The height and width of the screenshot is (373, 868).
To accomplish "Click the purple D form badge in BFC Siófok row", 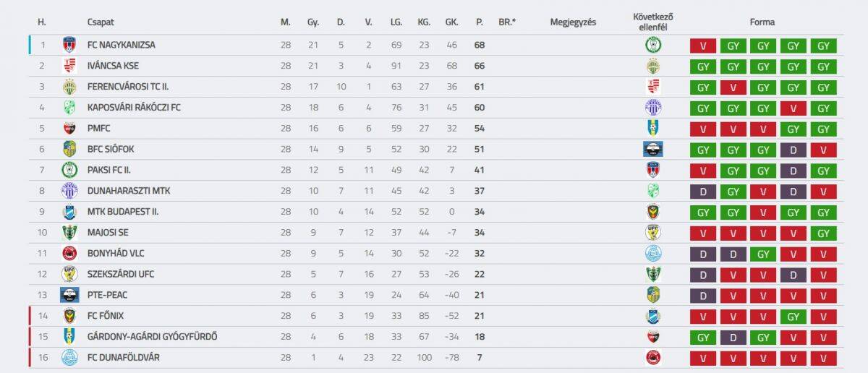I will click(x=793, y=150).
